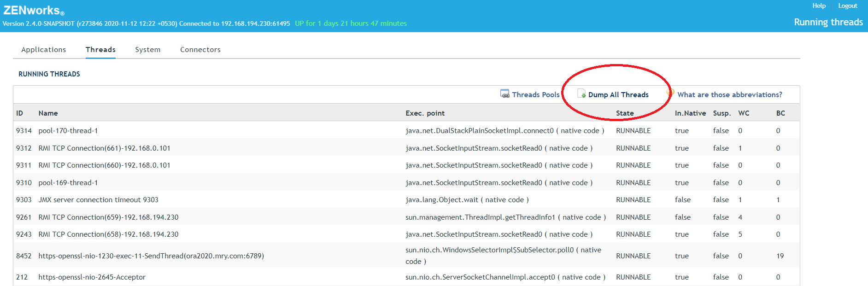868x286 pixels.
Task: Click DualStackPlainSocketImpl.connect0 exec point
Action: click(x=504, y=131)
